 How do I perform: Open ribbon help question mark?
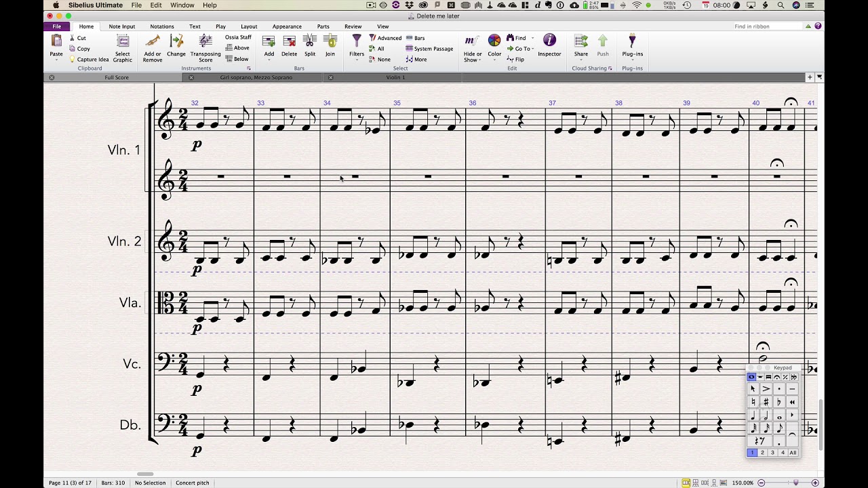[818, 26]
